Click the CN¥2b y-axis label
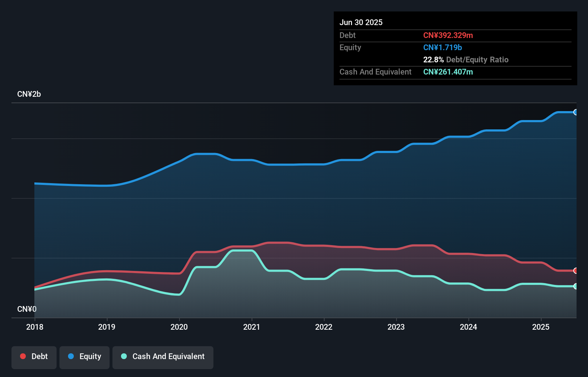588x377 pixels. point(29,94)
